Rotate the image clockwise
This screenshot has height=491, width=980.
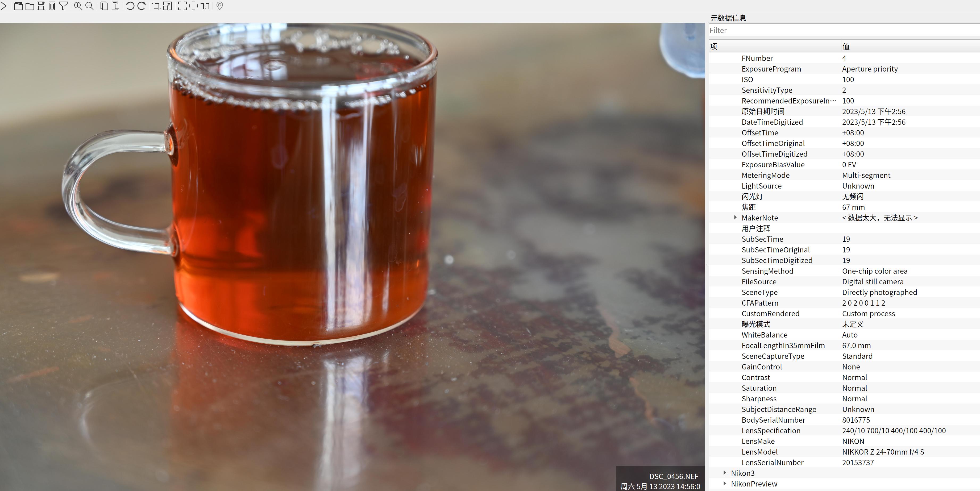(x=141, y=6)
